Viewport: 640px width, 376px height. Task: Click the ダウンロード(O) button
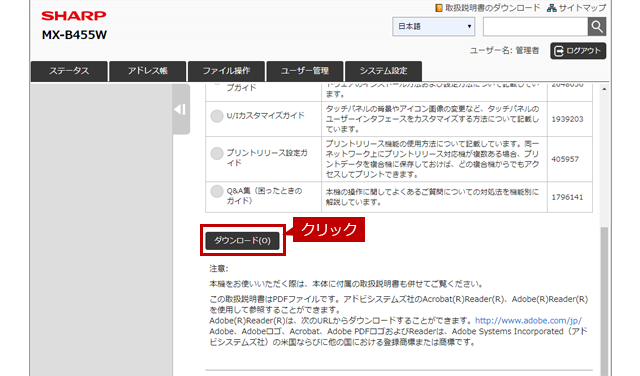click(x=242, y=240)
